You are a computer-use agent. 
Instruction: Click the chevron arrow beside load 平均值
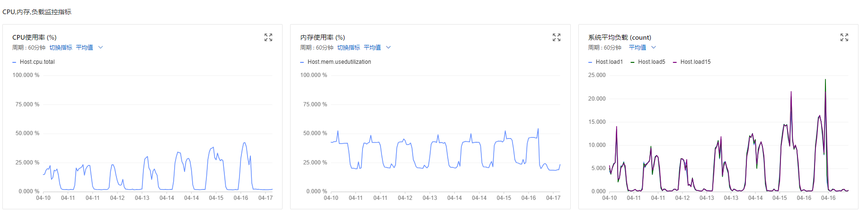click(654, 48)
